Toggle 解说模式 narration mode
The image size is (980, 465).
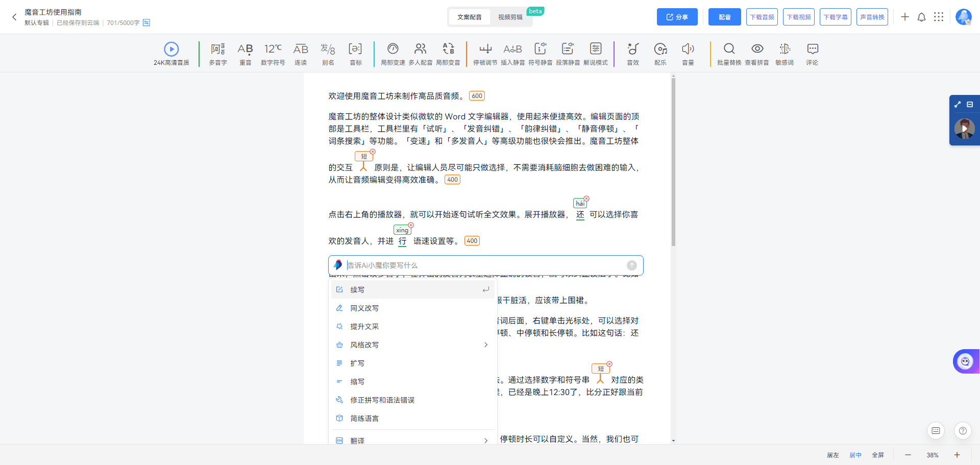point(596,54)
